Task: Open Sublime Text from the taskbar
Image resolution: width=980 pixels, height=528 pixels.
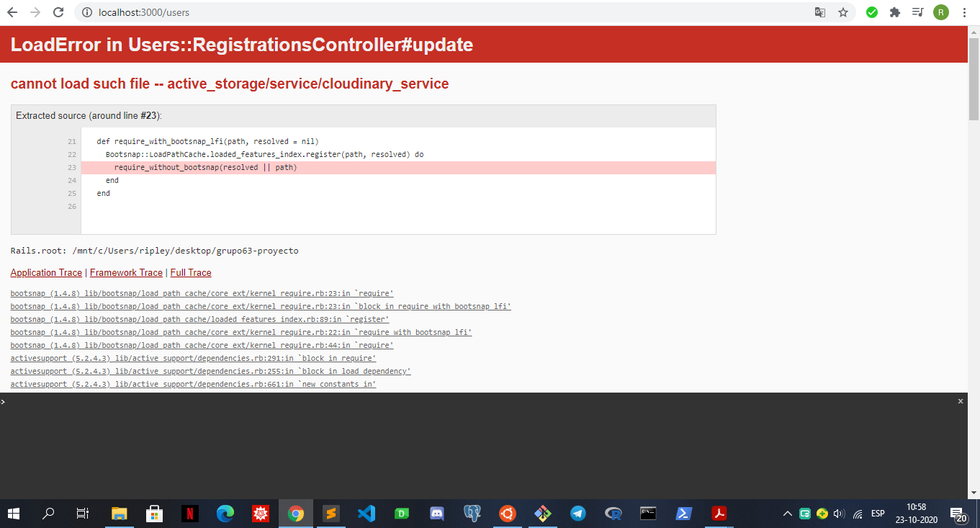Action: [331, 514]
